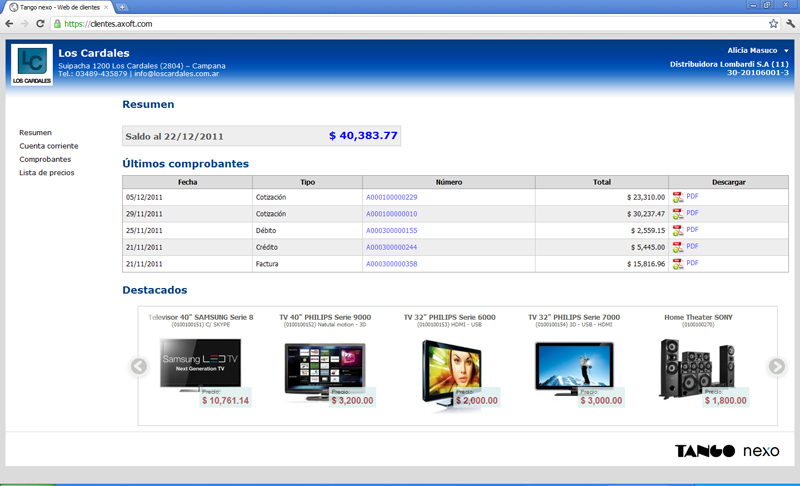Select the Home Theater SONY speakers image
Screen dimensions: 800x486
[x=697, y=368]
